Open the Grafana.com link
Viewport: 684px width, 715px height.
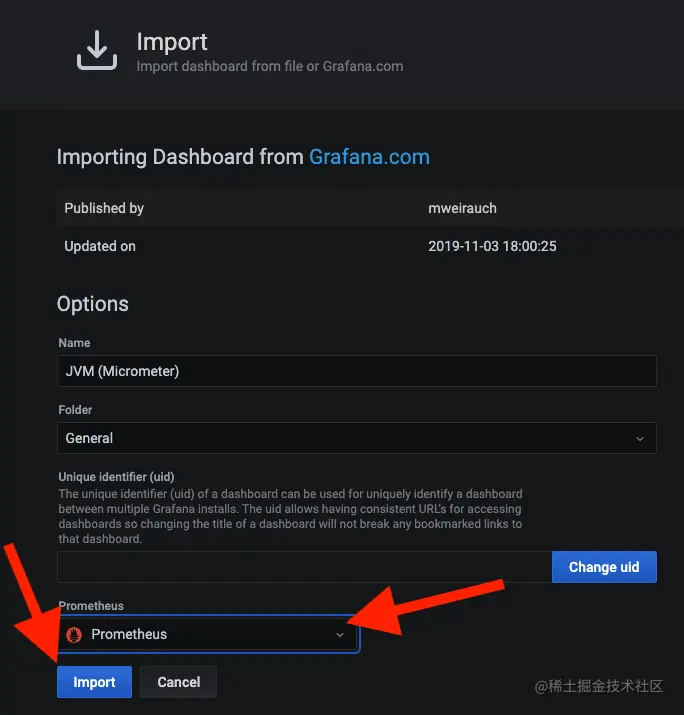(369, 157)
